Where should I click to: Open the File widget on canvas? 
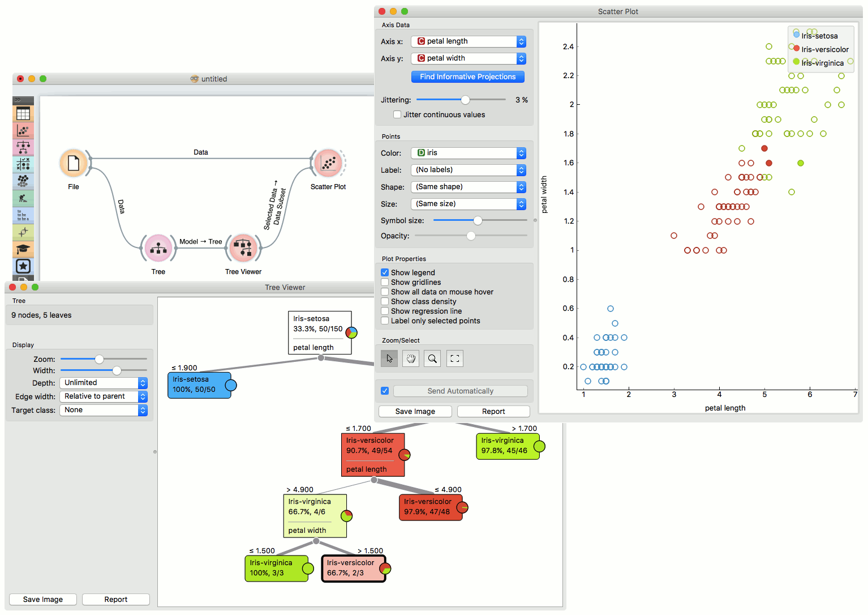74,164
